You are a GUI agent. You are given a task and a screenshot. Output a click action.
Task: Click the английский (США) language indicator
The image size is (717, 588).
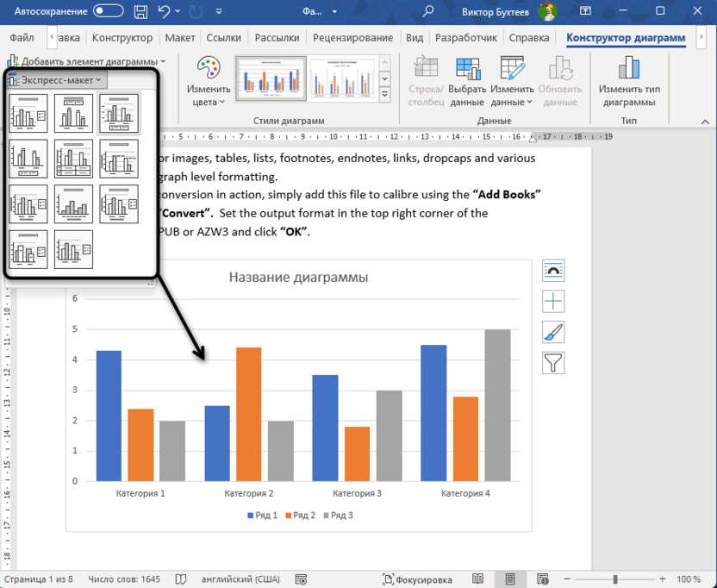pyautogui.click(x=240, y=579)
